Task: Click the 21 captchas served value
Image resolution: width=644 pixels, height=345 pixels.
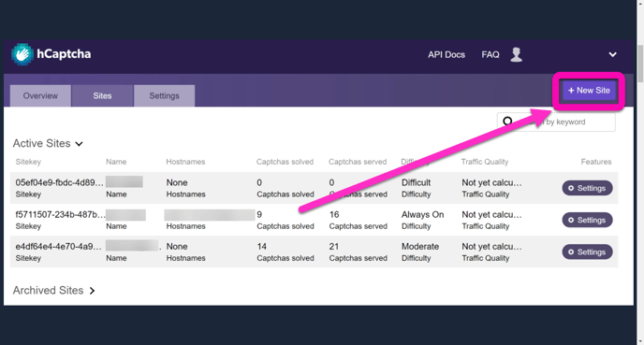Action: 334,247
